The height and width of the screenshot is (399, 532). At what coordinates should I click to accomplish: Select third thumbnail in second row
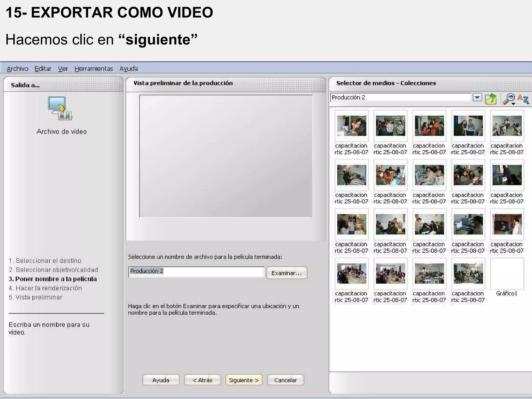coord(429,175)
